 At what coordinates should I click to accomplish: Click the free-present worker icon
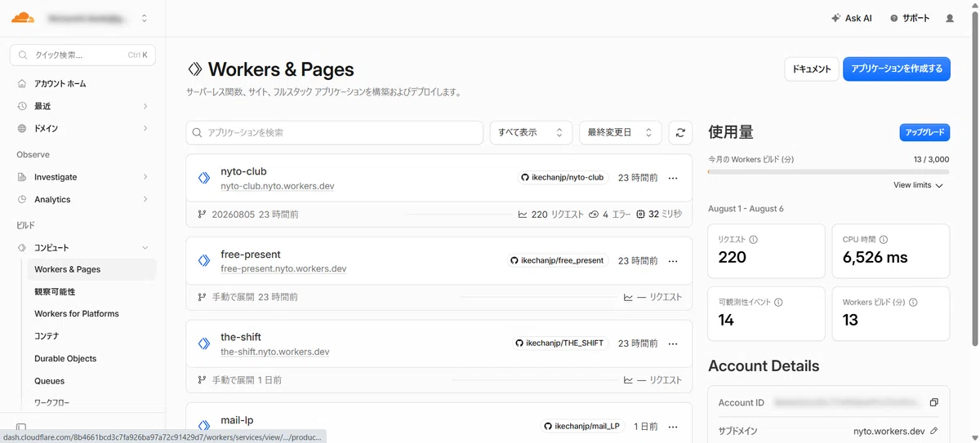(204, 261)
